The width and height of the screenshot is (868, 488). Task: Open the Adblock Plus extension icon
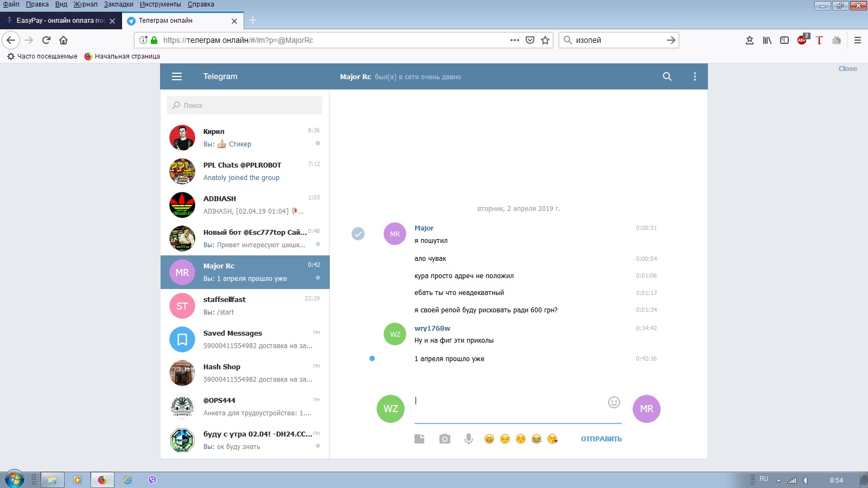click(x=802, y=40)
